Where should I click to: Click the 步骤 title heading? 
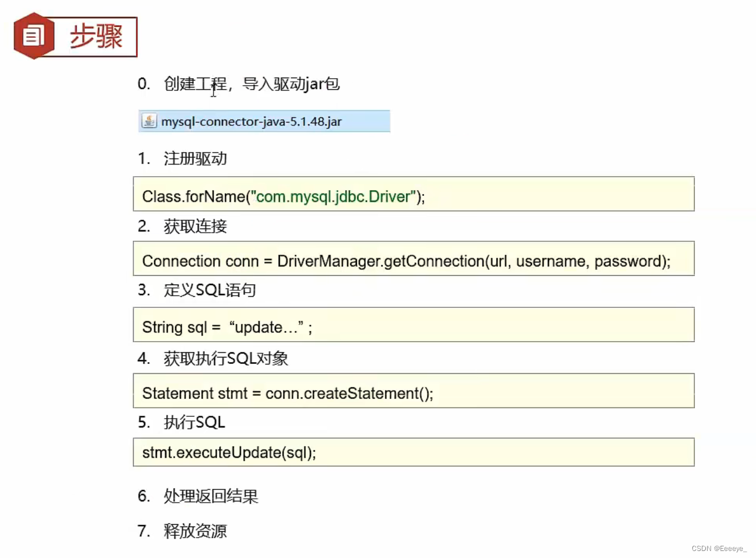click(x=96, y=36)
